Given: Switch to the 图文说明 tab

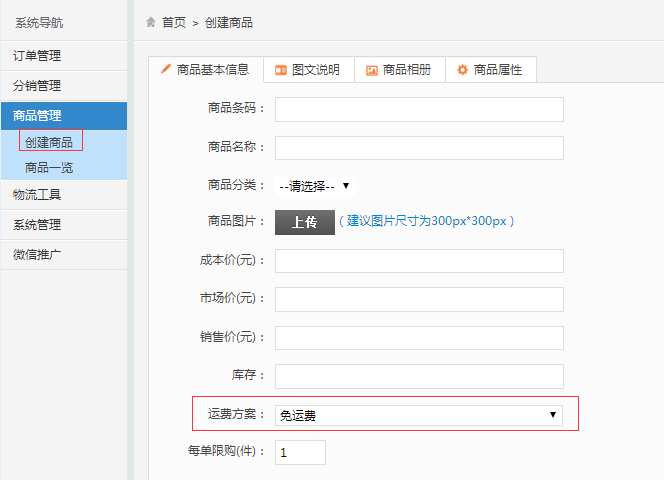Looking at the screenshot, I should (315, 70).
